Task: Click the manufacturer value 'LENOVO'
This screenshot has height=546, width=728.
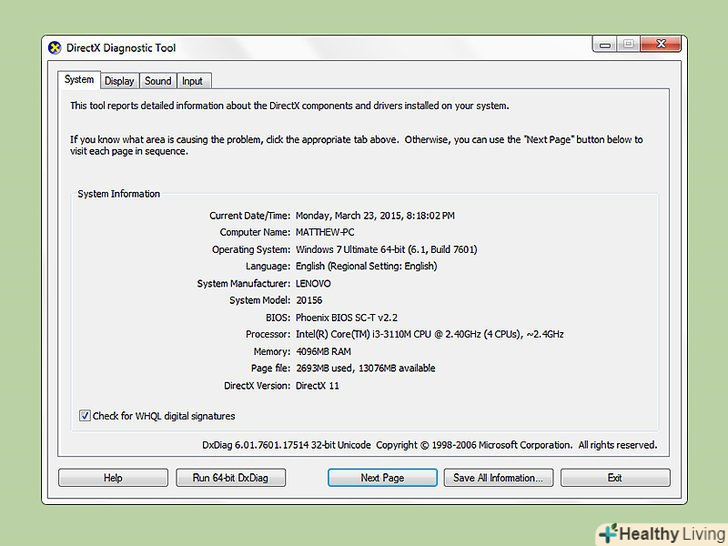Action: click(x=313, y=283)
